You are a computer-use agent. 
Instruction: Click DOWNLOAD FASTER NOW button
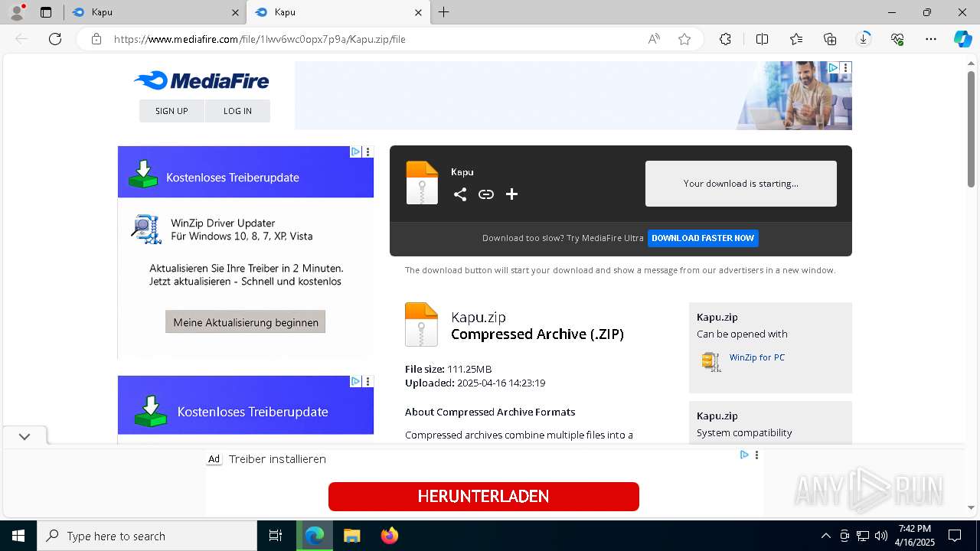tap(703, 238)
